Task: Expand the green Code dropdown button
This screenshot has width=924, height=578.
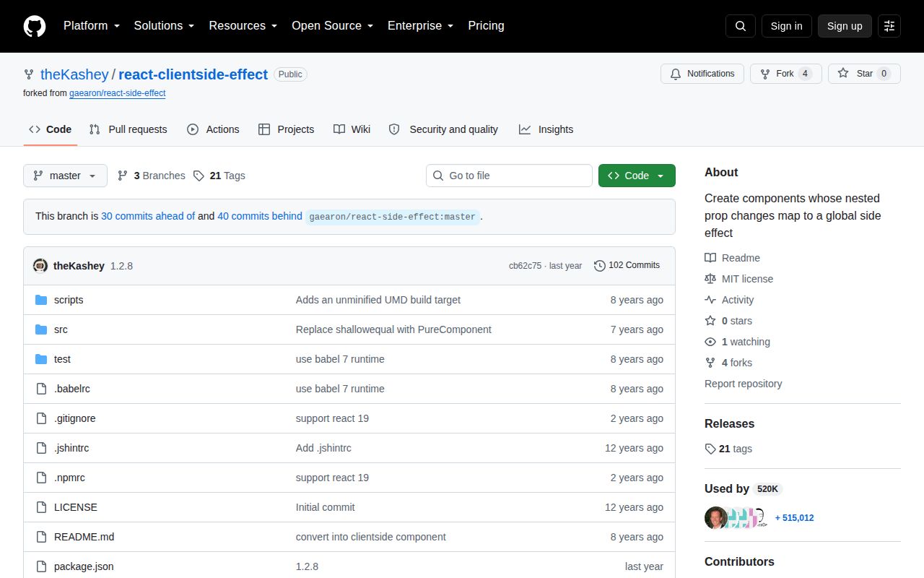Action: [637, 176]
